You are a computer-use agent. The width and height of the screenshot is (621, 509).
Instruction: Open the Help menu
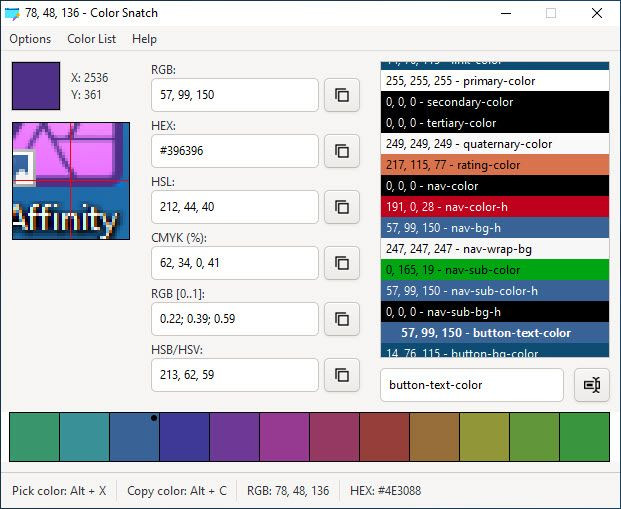144,39
